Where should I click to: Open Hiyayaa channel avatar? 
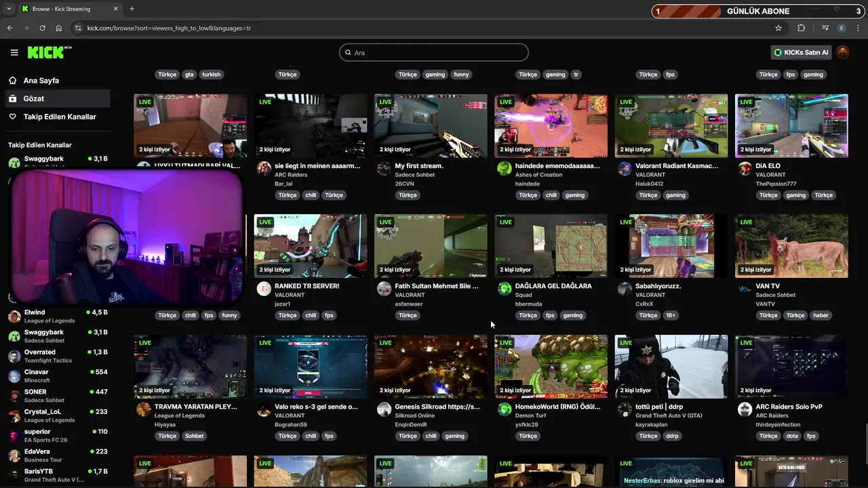(x=143, y=409)
